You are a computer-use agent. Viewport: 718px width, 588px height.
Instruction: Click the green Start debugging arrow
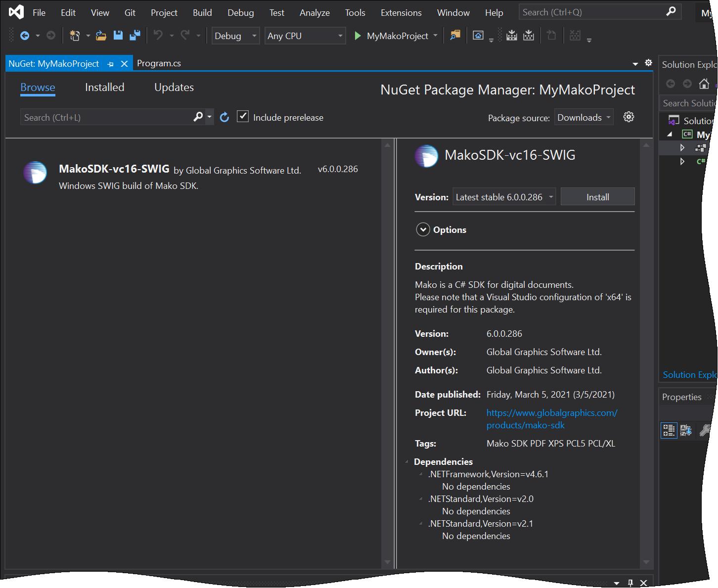(358, 36)
